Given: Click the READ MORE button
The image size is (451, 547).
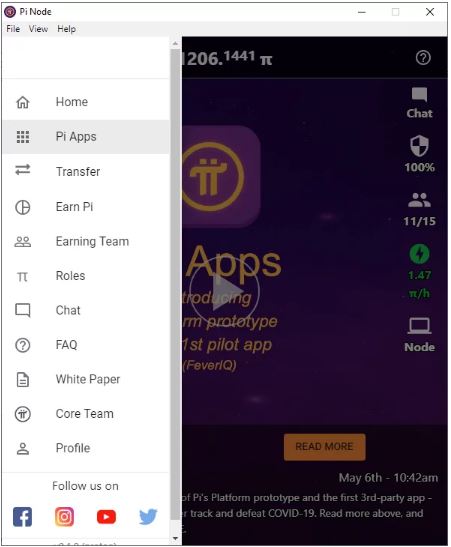Looking at the screenshot, I should (x=324, y=447).
